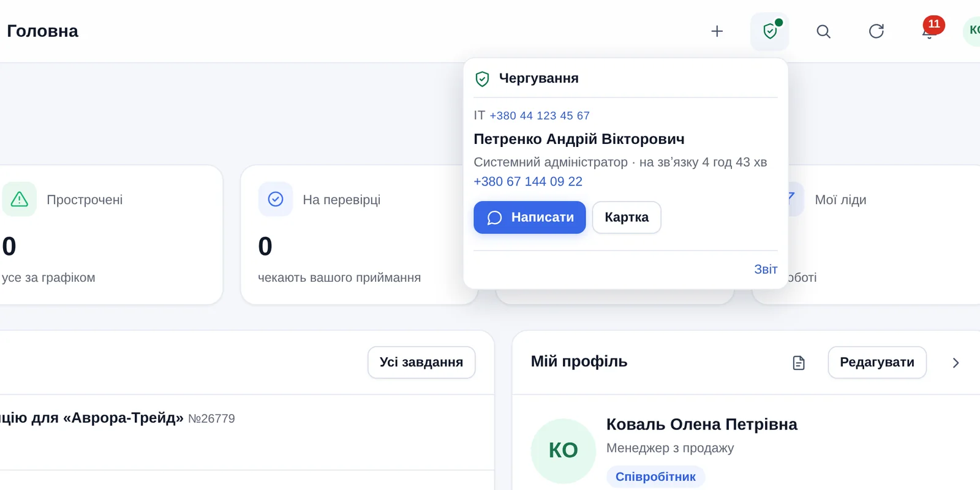Image resolution: width=980 pixels, height=490 pixels.
Task: Open the Картка button in duty popup
Action: (627, 217)
